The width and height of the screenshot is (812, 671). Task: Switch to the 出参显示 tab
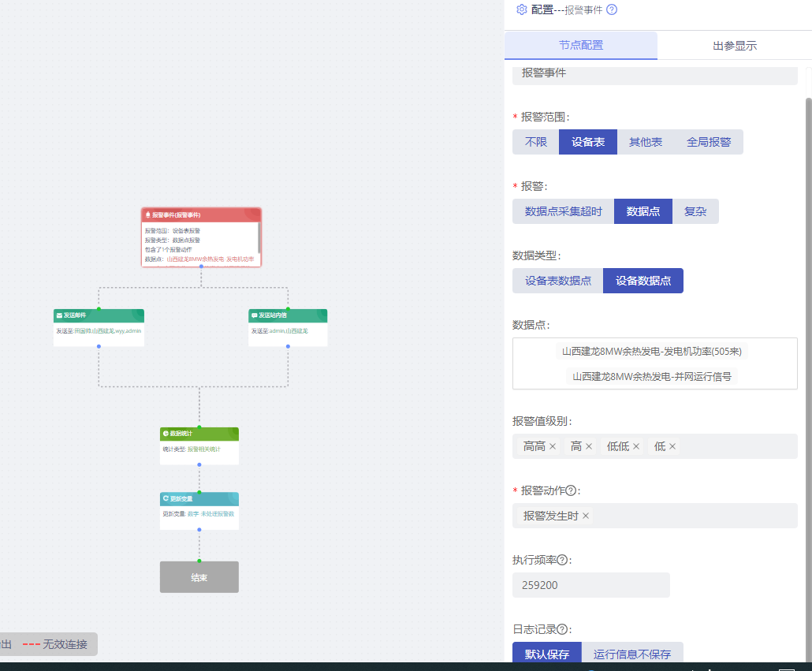pos(733,45)
